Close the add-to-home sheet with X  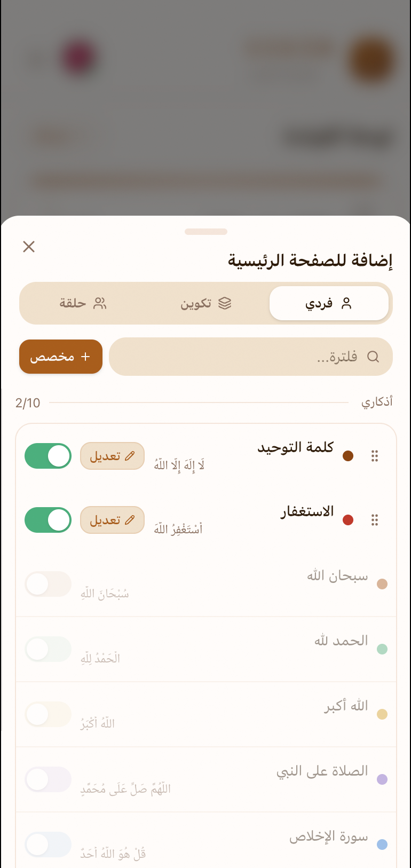pos(29,246)
